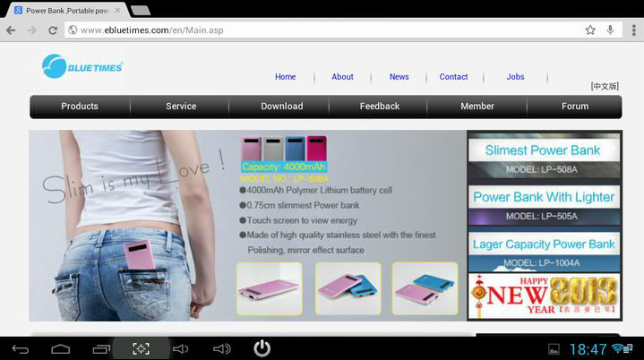
Task: Open the picture notification icon in tray
Action: [x=554, y=349]
